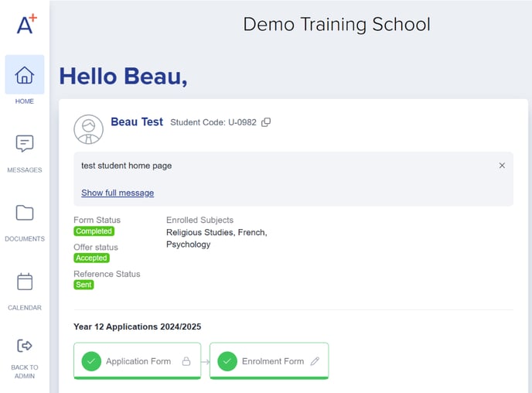Click the pencil icon on Enrolment Form

(x=315, y=361)
